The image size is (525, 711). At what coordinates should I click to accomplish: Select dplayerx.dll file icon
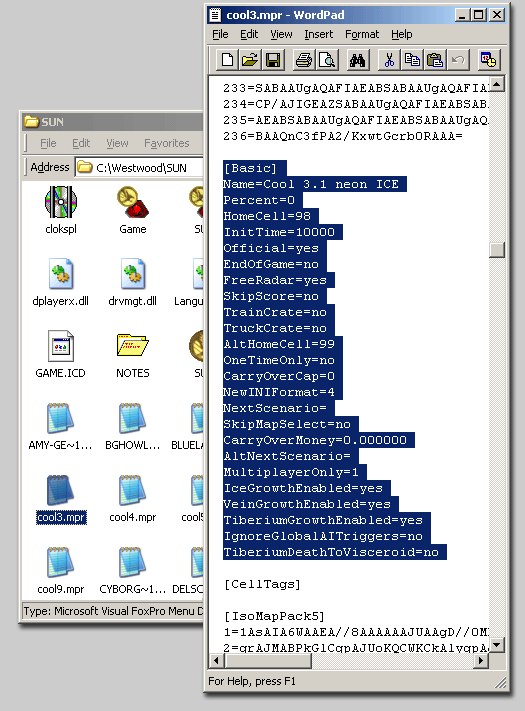coord(61,282)
